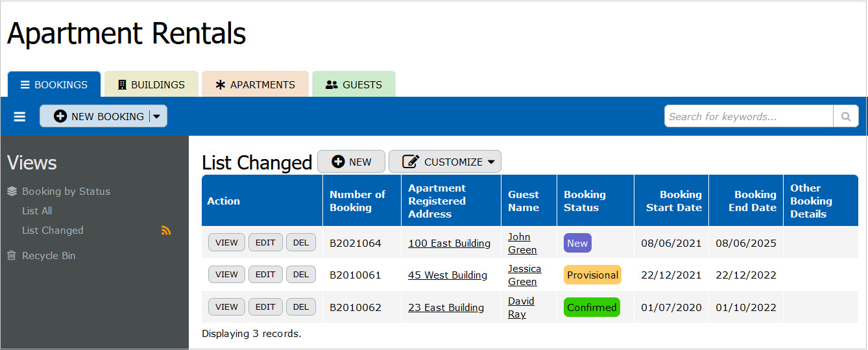Open guest Jessica Green's record

click(x=524, y=275)
